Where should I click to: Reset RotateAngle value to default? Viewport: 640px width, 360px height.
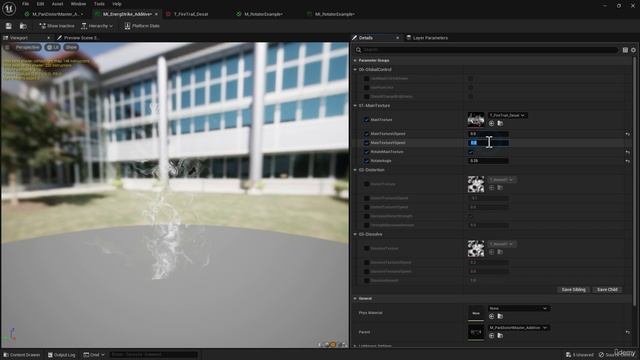(627, 161)
